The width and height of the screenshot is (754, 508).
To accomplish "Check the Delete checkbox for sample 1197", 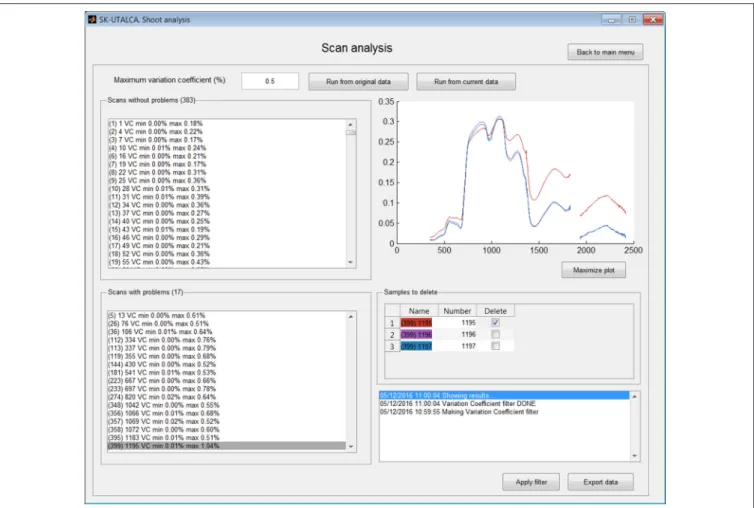I will 495,346.
